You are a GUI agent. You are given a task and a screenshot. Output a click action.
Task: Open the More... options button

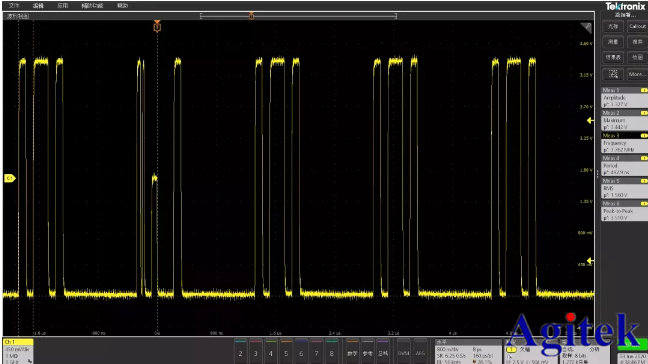click(x=637, y=74)
